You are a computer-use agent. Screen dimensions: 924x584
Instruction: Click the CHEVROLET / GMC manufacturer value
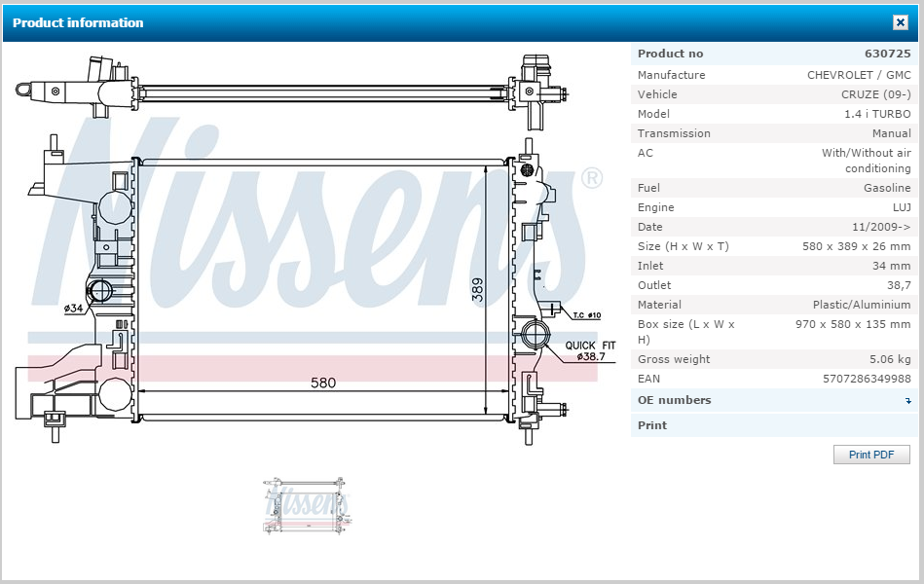click(x=859, y=75)
